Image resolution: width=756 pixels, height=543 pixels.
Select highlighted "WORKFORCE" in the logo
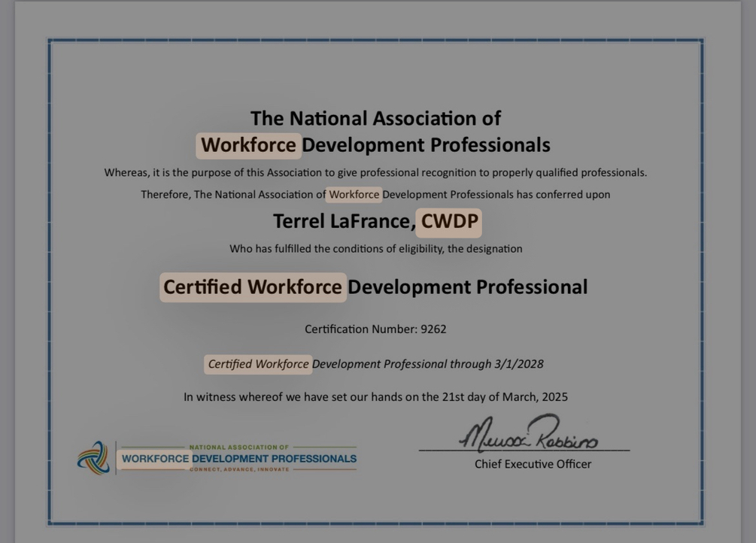point(155,459)
